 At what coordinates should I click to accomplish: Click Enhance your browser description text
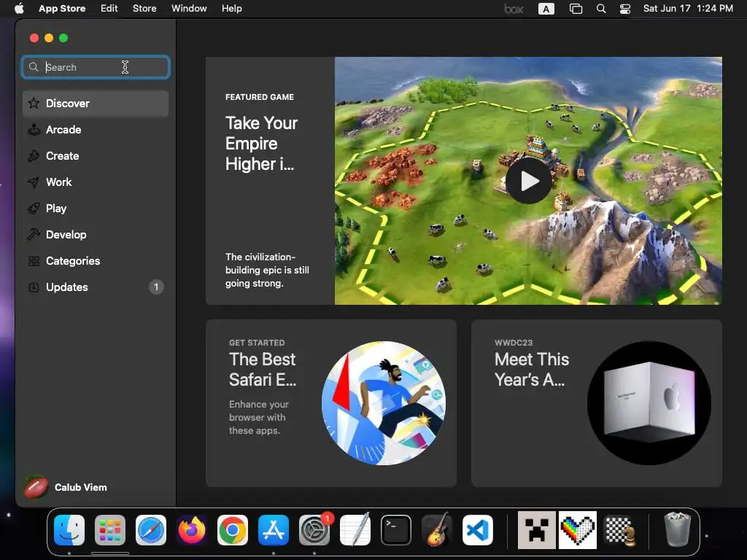[x=259, y=417]
